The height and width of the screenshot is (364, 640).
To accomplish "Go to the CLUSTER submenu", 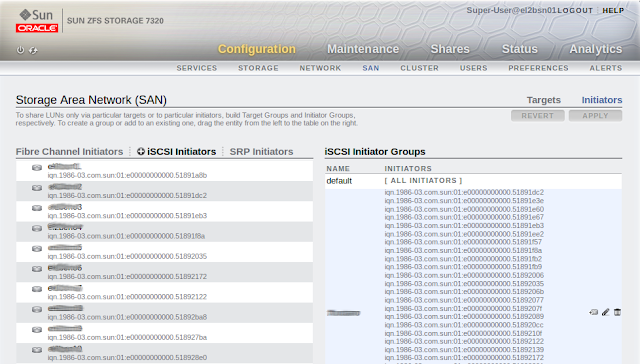I will (x=420, y=68).
